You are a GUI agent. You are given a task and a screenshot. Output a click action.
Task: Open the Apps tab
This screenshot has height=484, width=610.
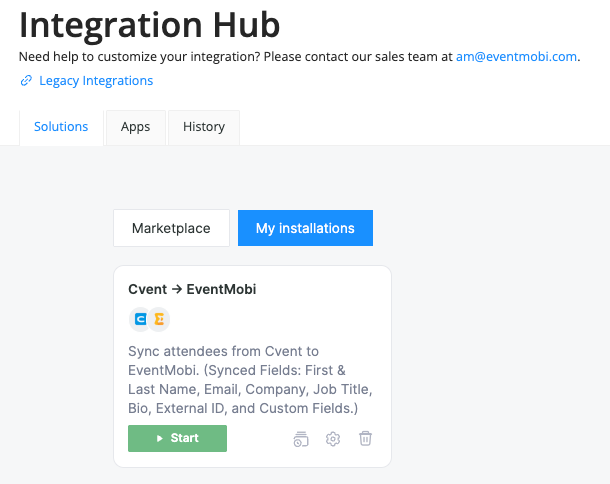coord(135,127)
